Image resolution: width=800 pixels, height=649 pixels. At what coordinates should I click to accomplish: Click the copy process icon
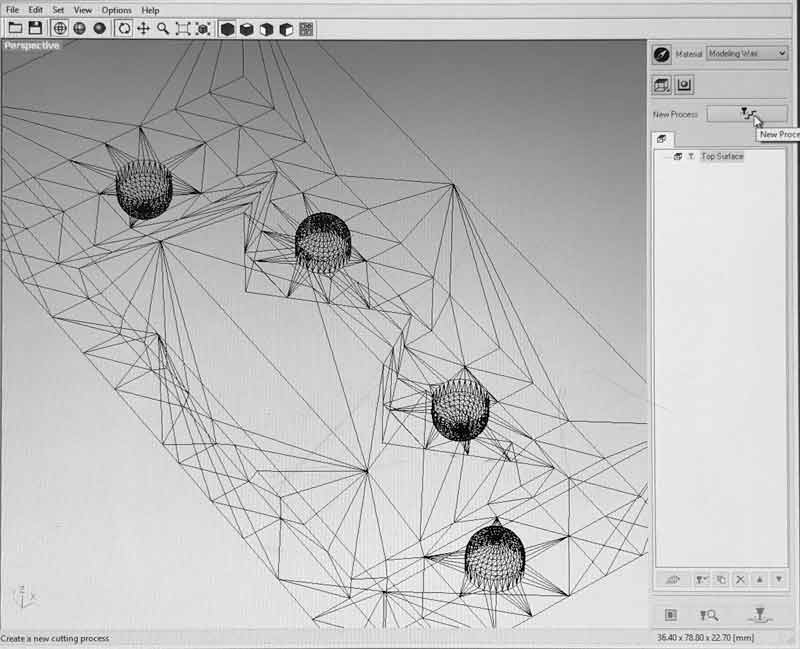coord(721,579)
